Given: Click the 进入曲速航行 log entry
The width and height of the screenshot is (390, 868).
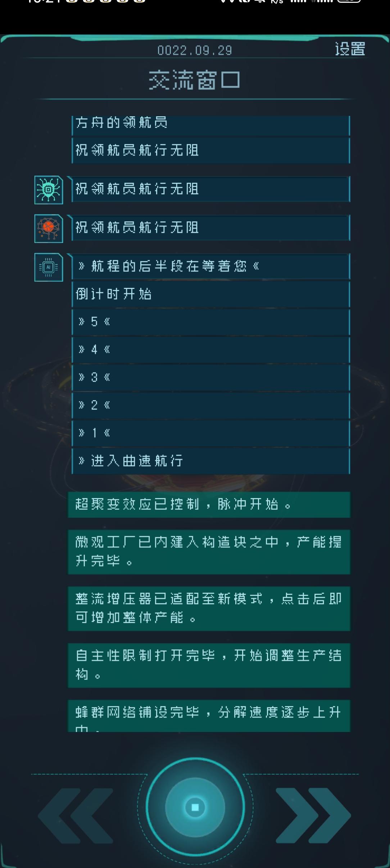Looking at the screenshot, I should [x=210, y=461].
